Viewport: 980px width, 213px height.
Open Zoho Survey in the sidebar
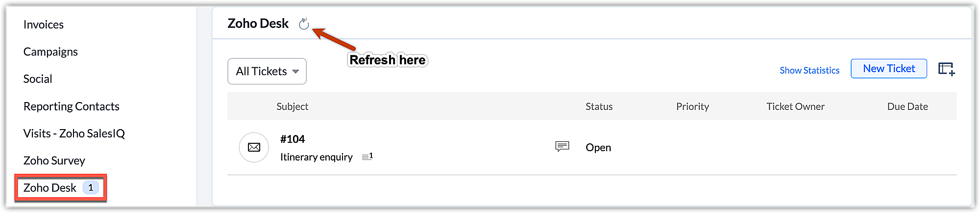(x=54, y=160)
